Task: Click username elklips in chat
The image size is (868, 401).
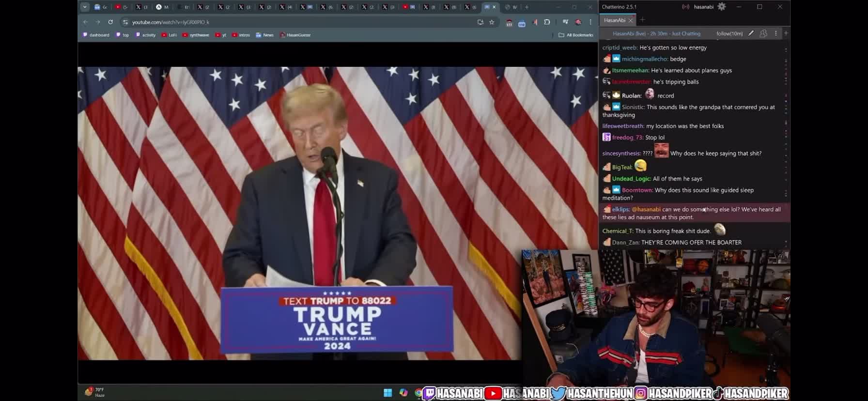Action: (x=621, y=210)
